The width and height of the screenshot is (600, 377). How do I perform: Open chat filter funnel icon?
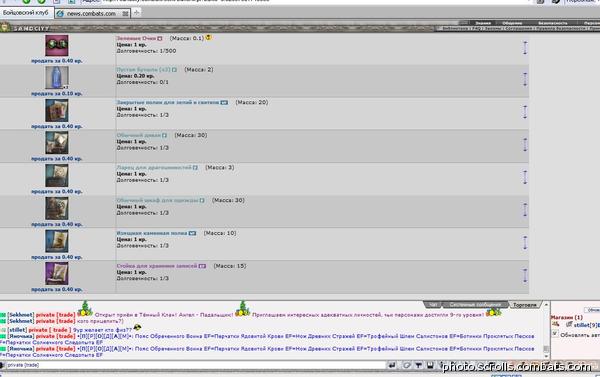[x=419, y=366]
